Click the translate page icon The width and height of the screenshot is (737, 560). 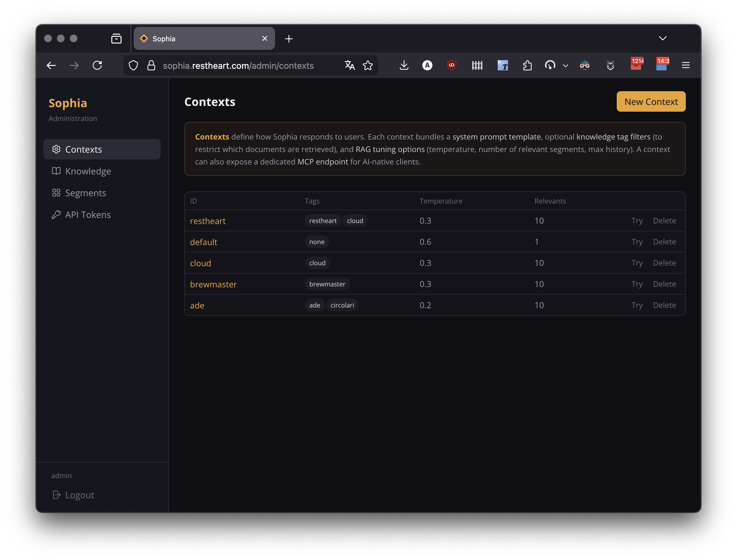(350, 65)
